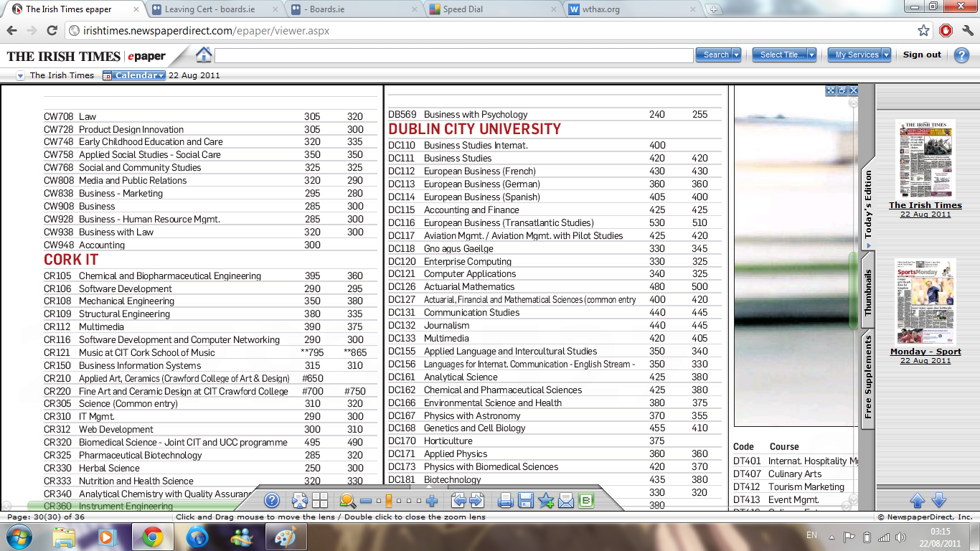Open the Windows Start button
Screen dimensions: 980x551
[18, 537]
